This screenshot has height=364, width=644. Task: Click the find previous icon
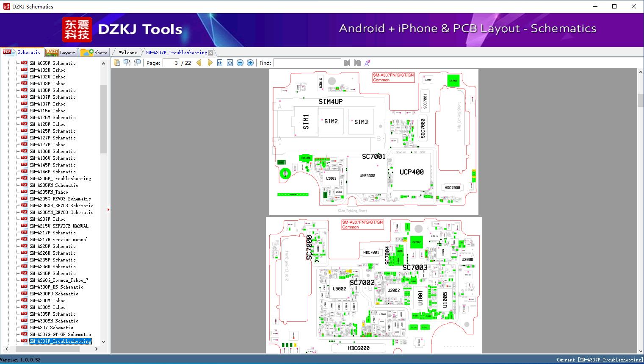tap(347, 63)
